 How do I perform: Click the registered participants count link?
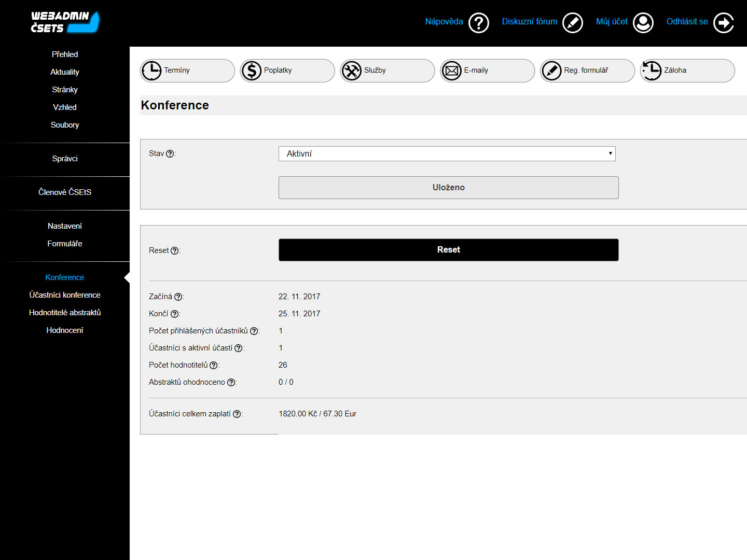pos(281,331)
